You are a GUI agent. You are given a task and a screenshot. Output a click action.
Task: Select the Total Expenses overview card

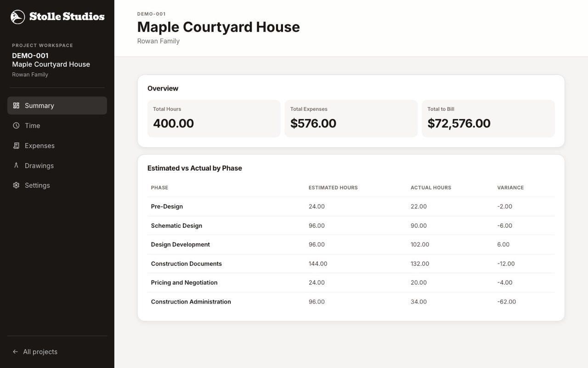[351, 118]
